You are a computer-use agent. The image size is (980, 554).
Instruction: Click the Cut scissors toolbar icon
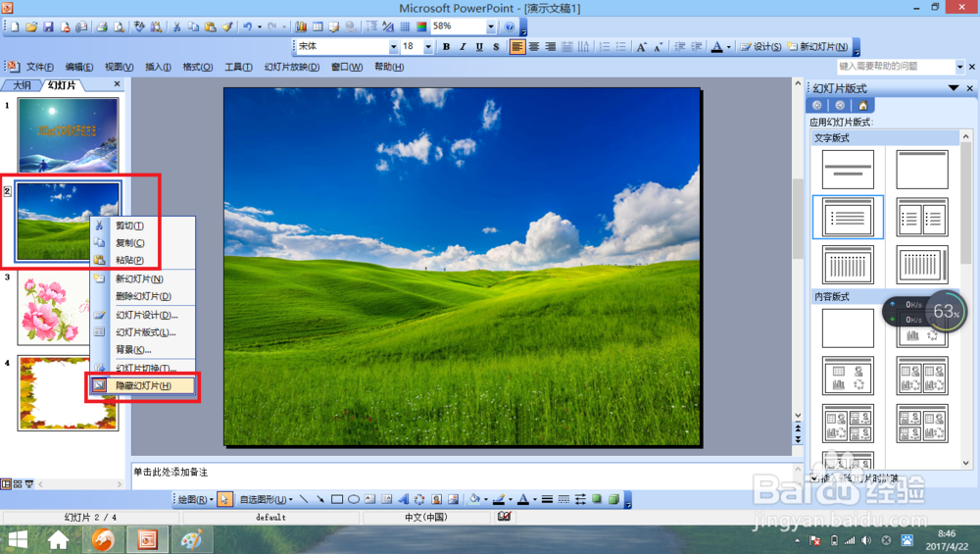pos(176,26)
